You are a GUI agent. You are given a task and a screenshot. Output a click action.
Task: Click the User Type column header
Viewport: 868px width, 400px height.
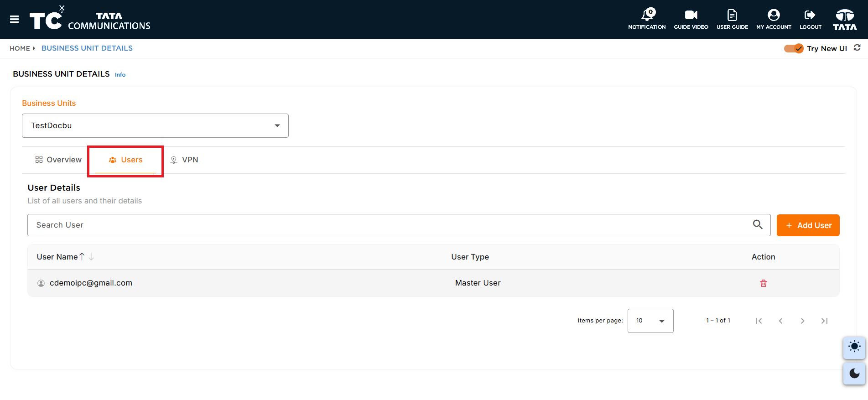(470, 257)
